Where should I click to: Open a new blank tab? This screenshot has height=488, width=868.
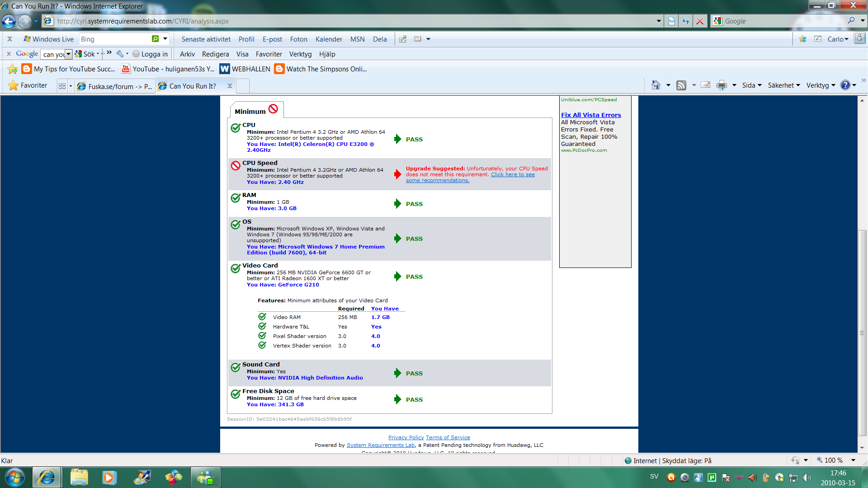pyautogui.click(x=243, y=86)
